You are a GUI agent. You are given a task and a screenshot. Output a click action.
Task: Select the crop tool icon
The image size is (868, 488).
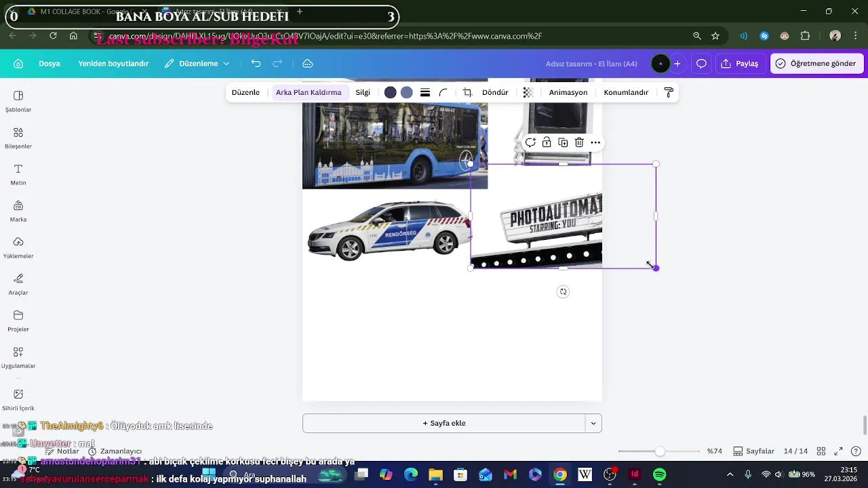(x=467, y=93)
